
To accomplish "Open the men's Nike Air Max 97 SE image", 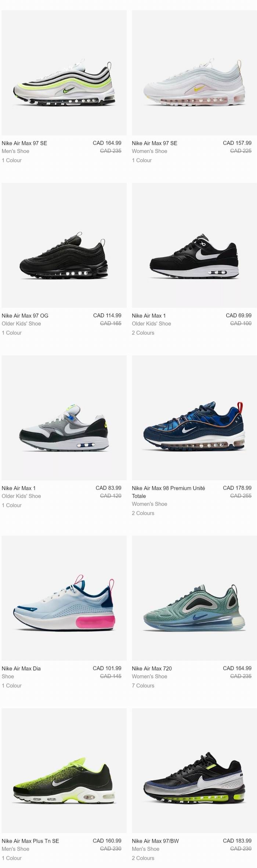I will click(x=64, y=72).
